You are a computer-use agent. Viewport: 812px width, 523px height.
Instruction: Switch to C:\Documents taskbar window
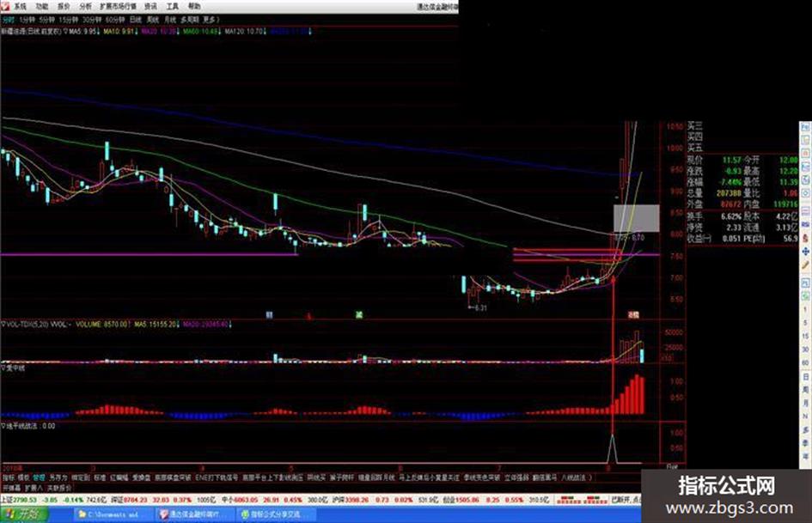[113, 514]
